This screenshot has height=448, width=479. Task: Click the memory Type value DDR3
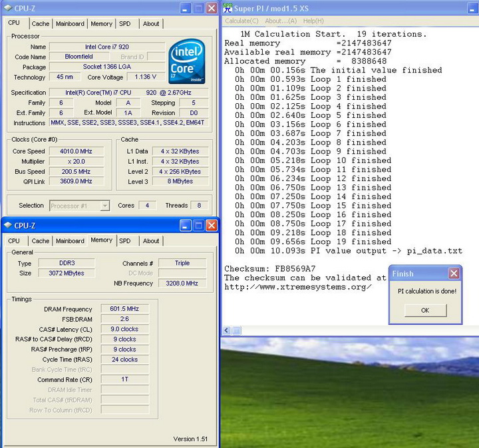pos(67,263)
